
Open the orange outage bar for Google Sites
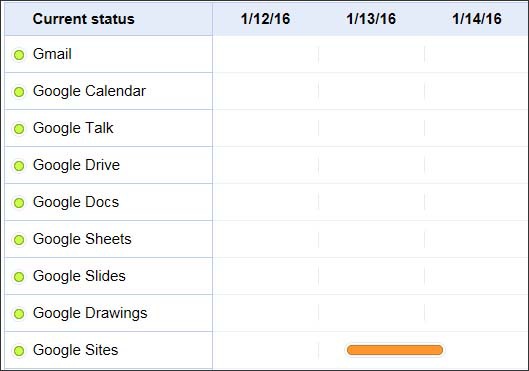pyautogui.click(x=395, y=350)
